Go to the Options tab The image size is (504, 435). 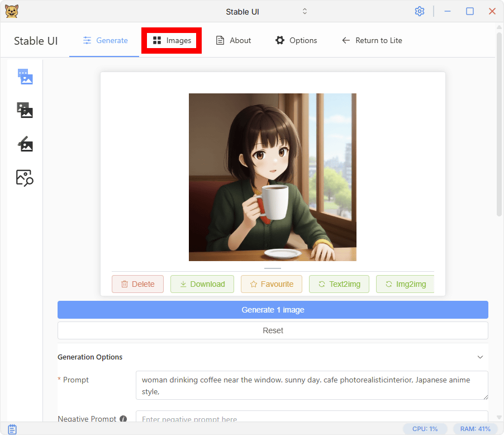(x=296, y=40)
